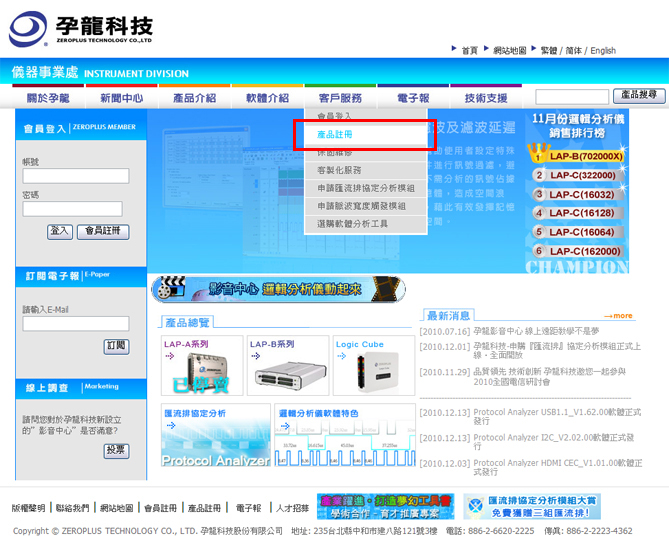Switch language to 简体
The height and width of the screenshot is (547, 669).
point(573,51)
